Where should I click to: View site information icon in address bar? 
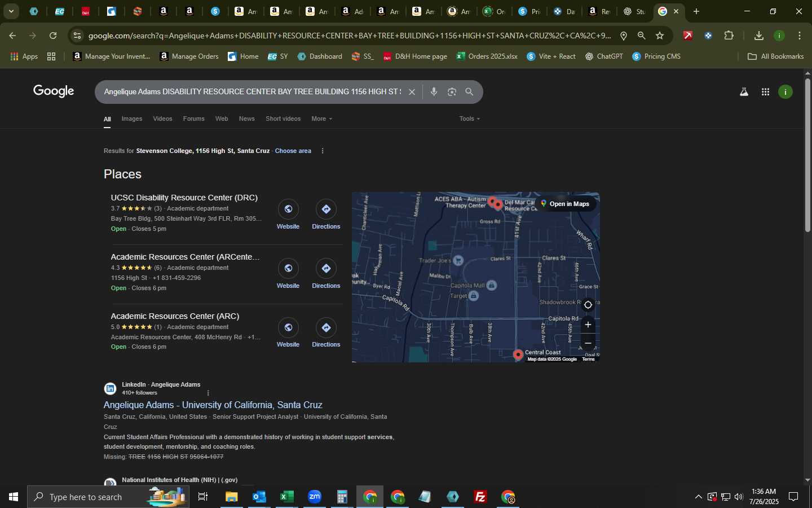[77, 36]
